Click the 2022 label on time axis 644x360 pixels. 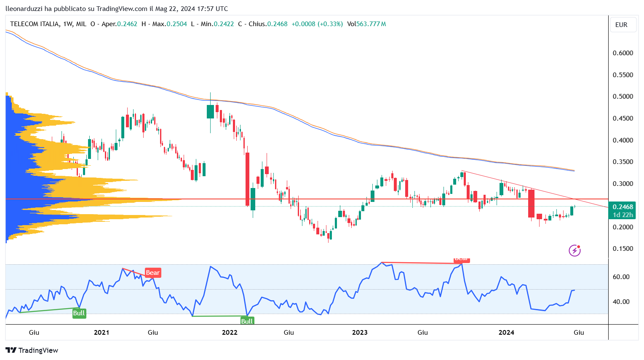pos(230,333)
